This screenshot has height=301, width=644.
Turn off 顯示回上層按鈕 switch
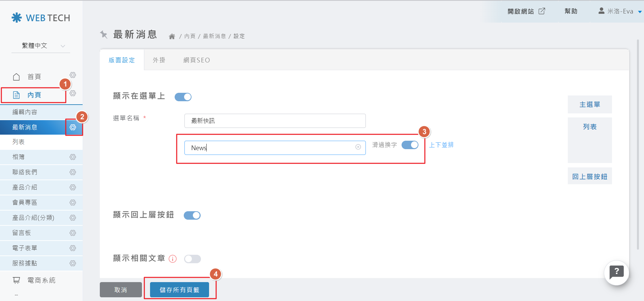(192, 216)
